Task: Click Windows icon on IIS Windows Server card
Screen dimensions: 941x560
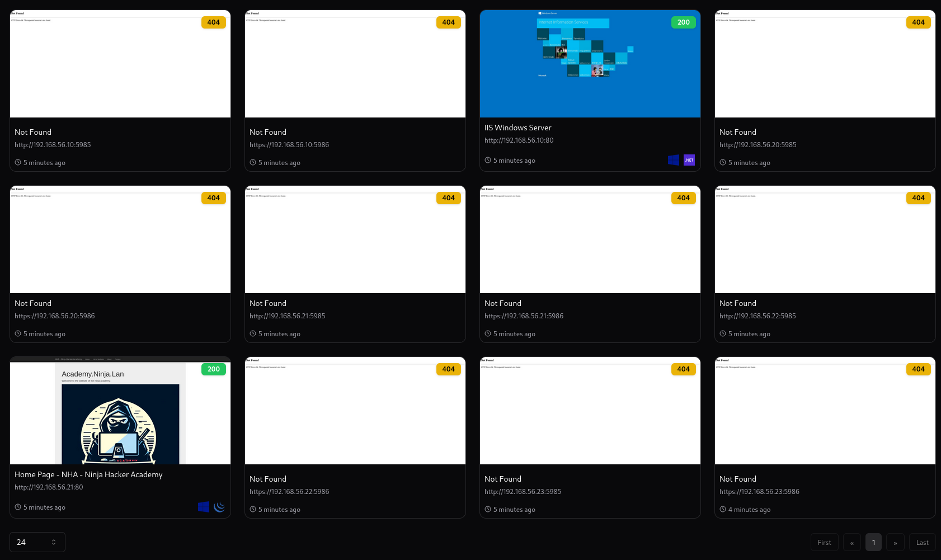Action: click(674, 160)
